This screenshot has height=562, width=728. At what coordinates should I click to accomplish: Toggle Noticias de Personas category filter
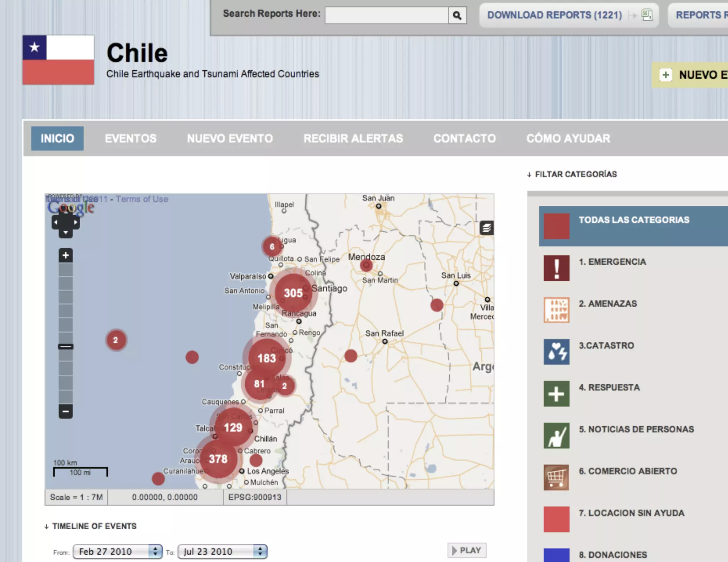tap(636, 429)
